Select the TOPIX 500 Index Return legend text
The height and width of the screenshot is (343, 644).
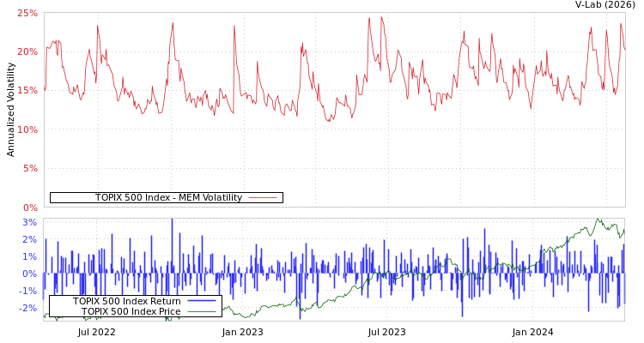tap(126, 301)
